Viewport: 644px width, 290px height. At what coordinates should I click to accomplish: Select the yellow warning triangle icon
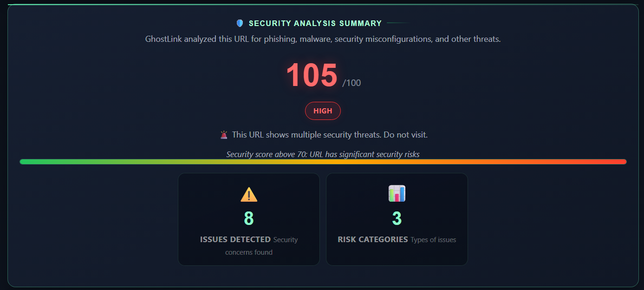[248, 195]
